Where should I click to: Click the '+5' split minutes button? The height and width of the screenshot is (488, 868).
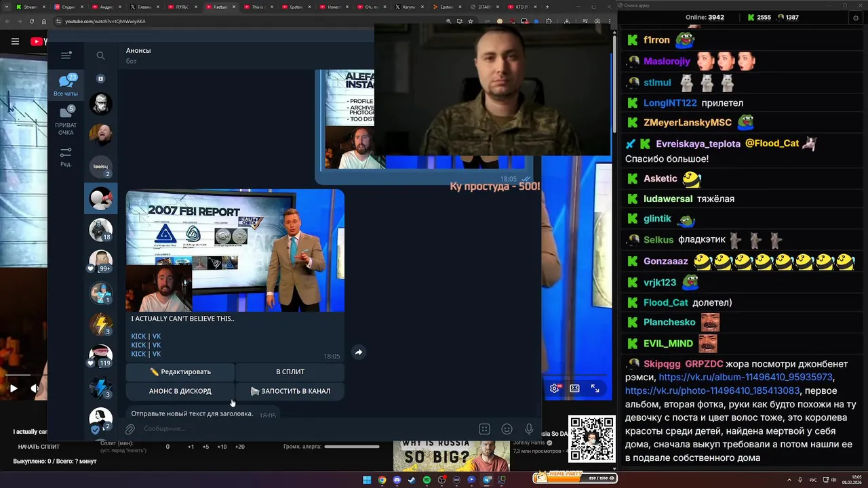tap(205, 447)
